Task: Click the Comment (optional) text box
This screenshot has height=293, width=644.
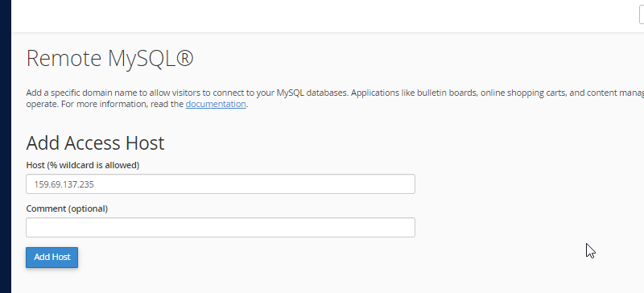Action: tap(221, 227)
